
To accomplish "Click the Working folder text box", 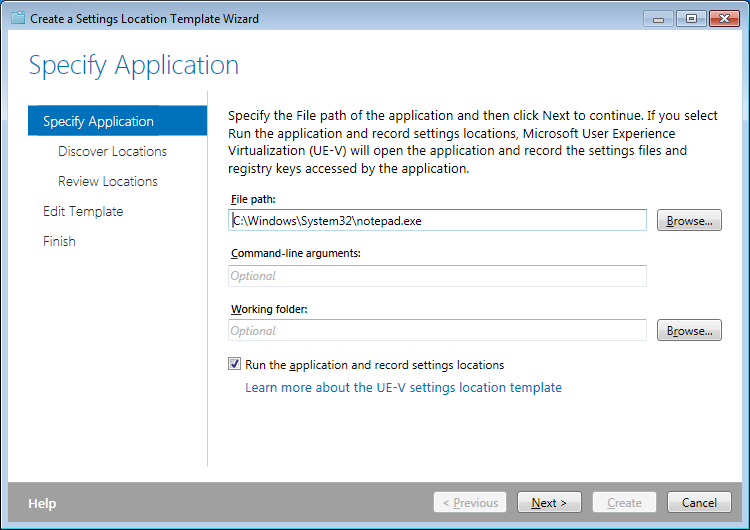I will pos(437,331).
